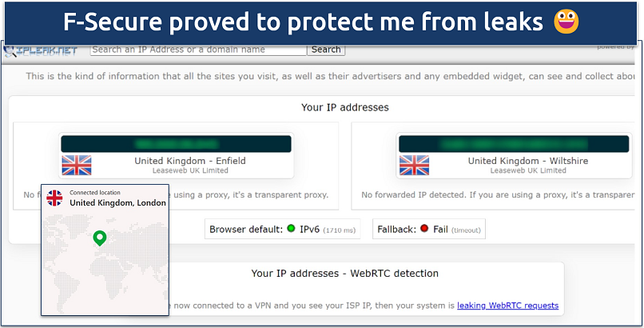Click the WebRTC detection section heading
The image size is (644, 328).
(x=344, y=274)
